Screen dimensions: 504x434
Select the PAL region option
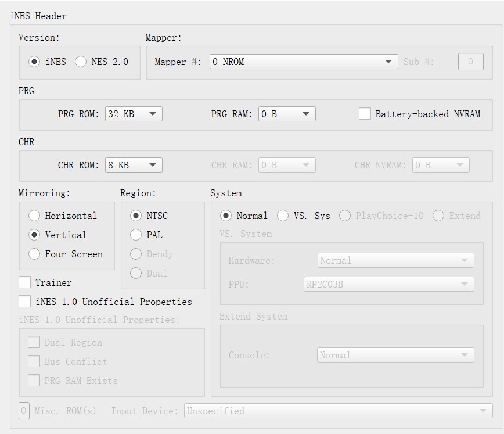pyautogui.click(x=136, y=235)
